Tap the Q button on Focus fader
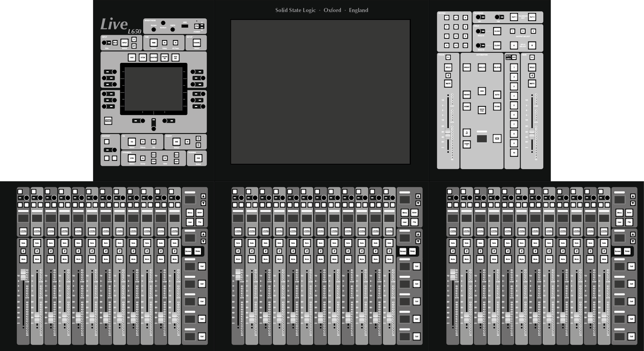Screen dimensions: 644x351 coord(448,76)
